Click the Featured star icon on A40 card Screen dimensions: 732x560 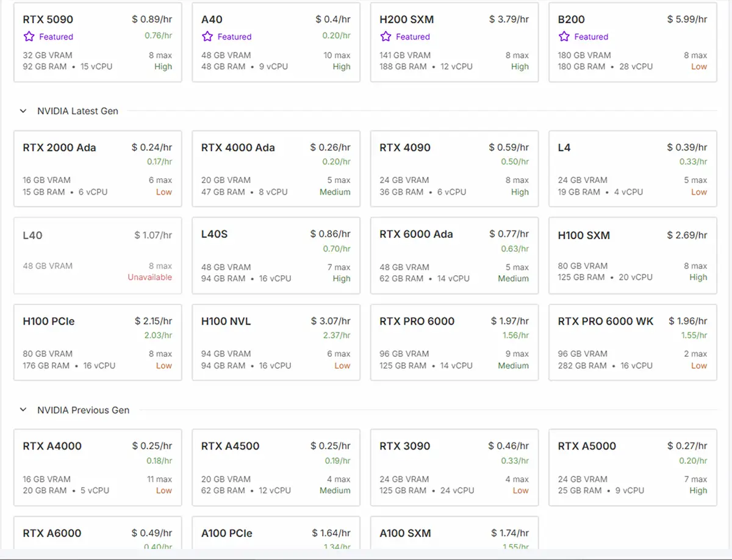coord(206,37)
